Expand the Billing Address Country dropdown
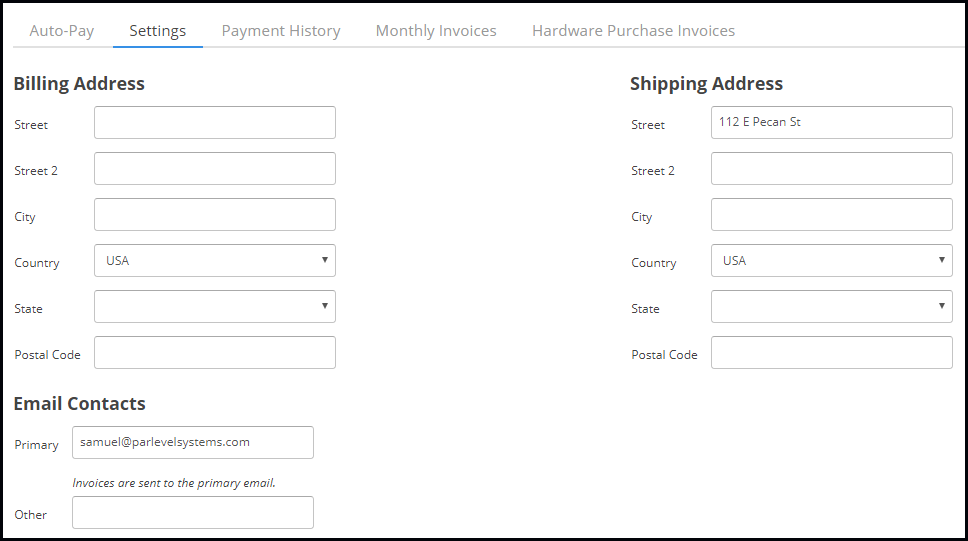This screenshot has height=541, width=968. point(214,261)
